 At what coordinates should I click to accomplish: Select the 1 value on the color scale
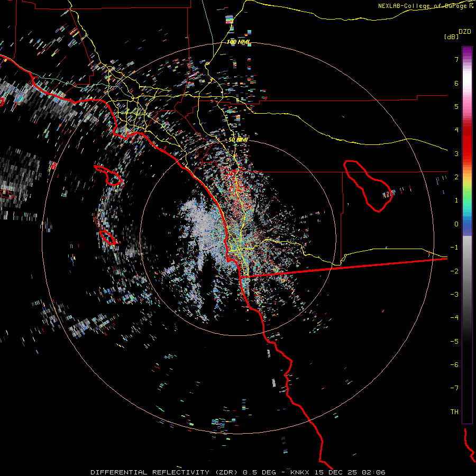point(456,200)
